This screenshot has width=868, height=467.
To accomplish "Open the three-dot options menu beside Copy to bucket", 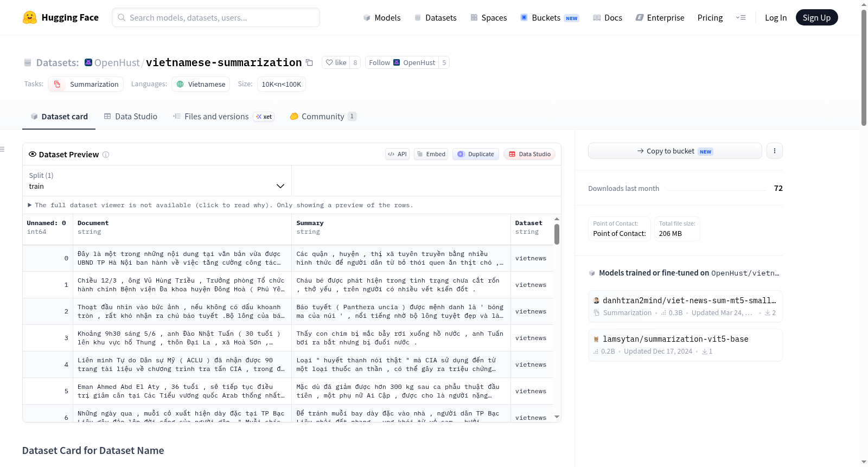I will (x=774, y=151).
